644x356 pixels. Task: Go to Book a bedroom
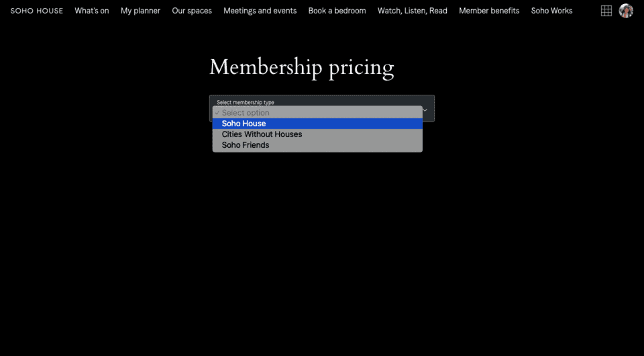pyautogui.click(x=337, y=11)
